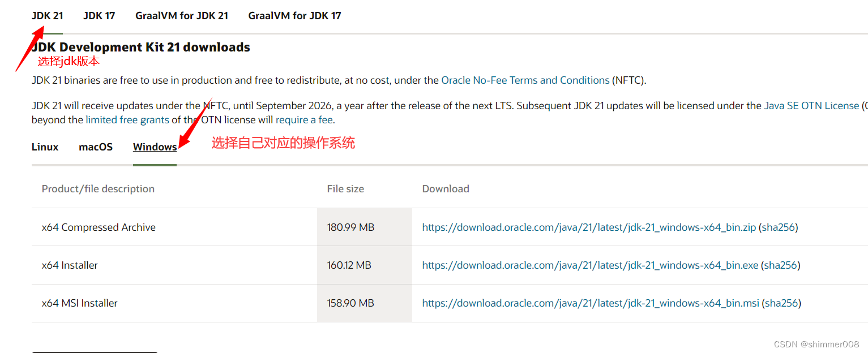This screenshot has width=868, height=353.
Task: Download the x64 Installer exe file
Action: click(589, 265)
